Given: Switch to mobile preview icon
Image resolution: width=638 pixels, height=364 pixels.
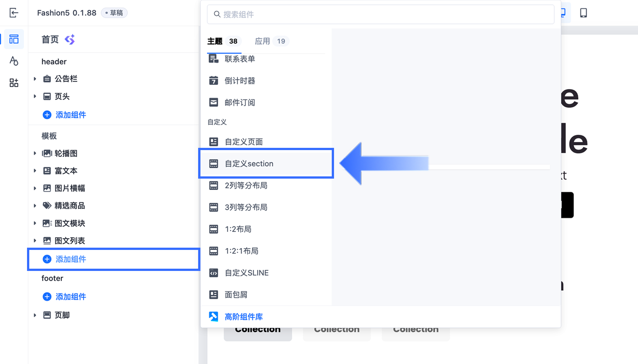Looking at the screenshot, I should coord(583,13).
